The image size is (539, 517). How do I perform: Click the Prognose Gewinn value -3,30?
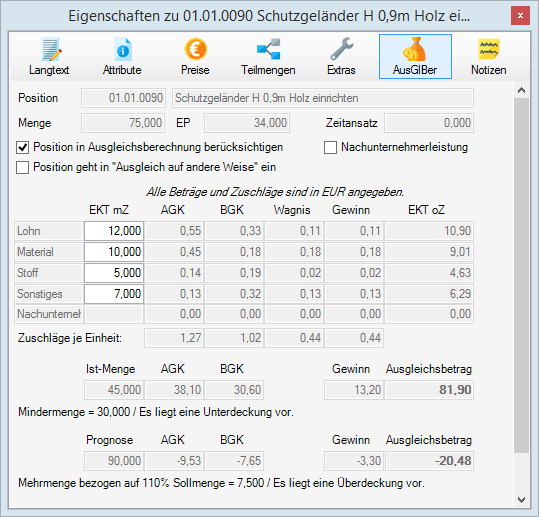pos(354,461)
